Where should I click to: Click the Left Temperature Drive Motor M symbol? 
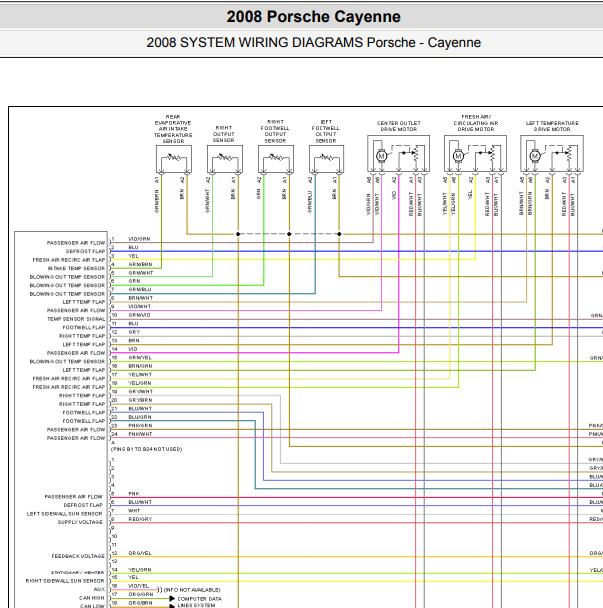click(x=535, y=156)
